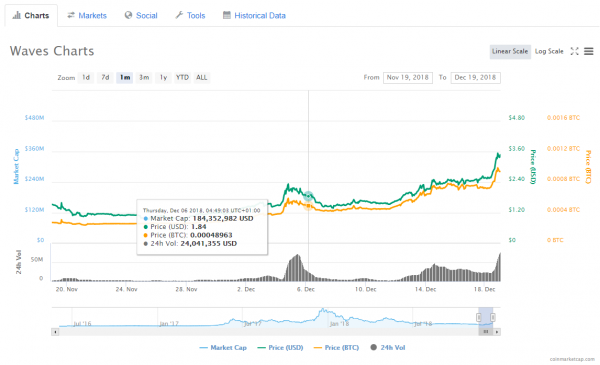Viewport: 600px width, 365px height.
Task: Click the To date field
Action: [475, 78]
